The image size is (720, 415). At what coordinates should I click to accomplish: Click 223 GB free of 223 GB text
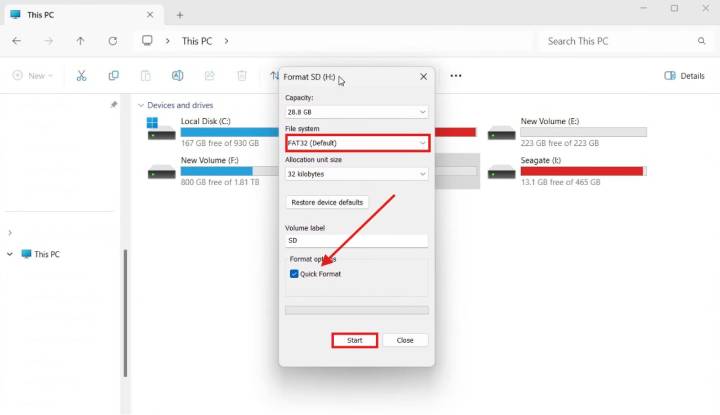pyautogui.click(x=560, y=143)
